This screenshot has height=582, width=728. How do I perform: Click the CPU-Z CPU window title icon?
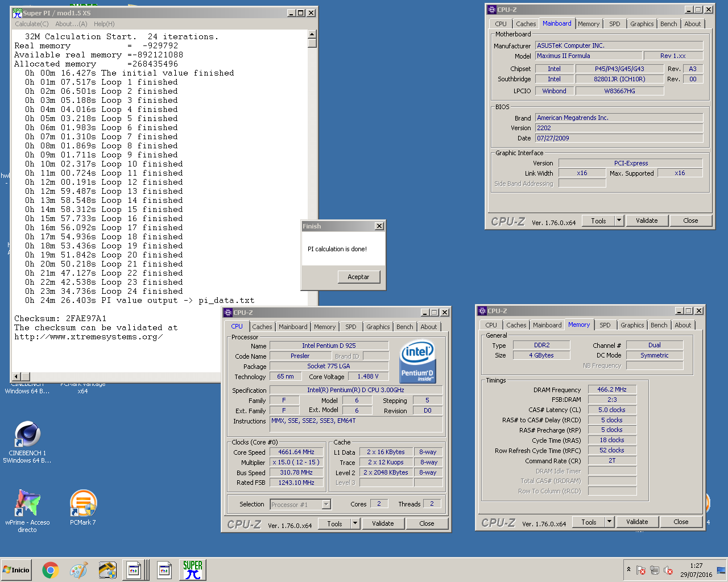tap(228, 313)
